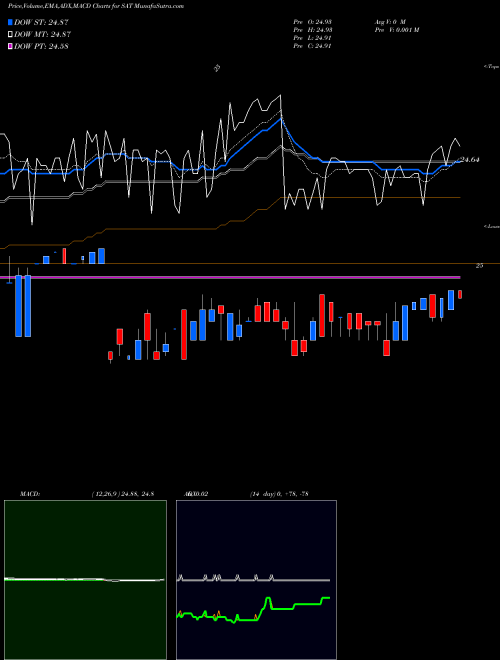Screen dimensions: 500x660
Task: Click the Pre H: 24.93 value
Action: coord(312,30)
